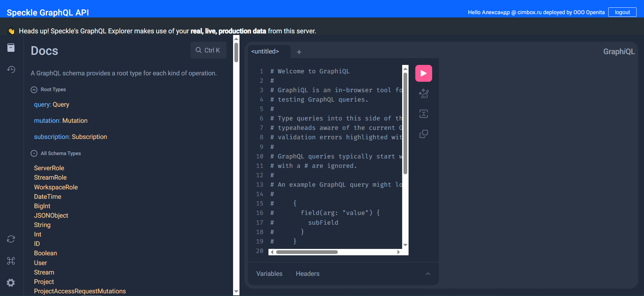644x296 pixels.
Task: Click editor vertical scroll down arrow
Action: 405,245
